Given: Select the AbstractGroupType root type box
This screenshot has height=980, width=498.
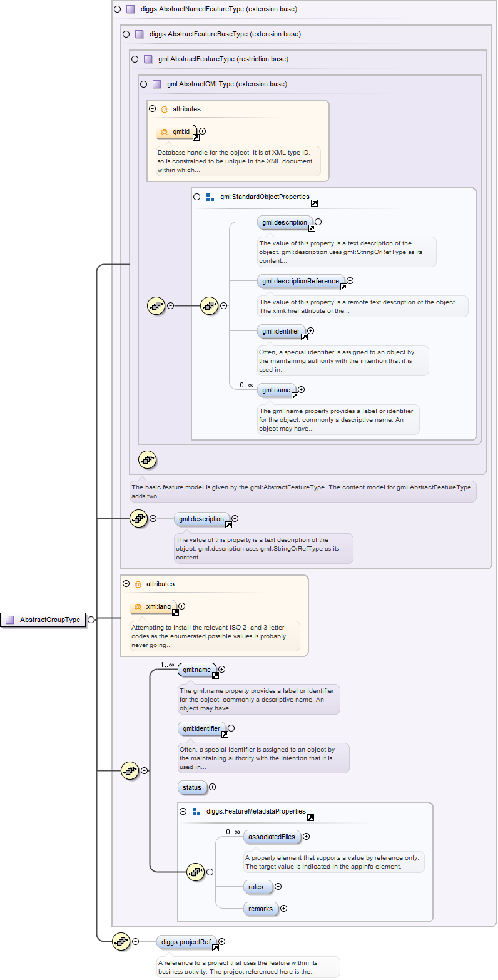Looking at the screenshot, I should (44, 620).
